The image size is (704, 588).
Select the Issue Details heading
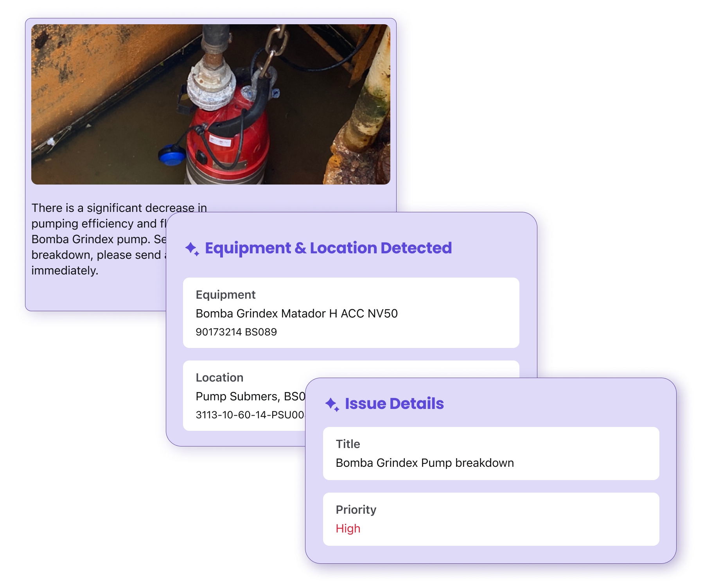point(394,403)
